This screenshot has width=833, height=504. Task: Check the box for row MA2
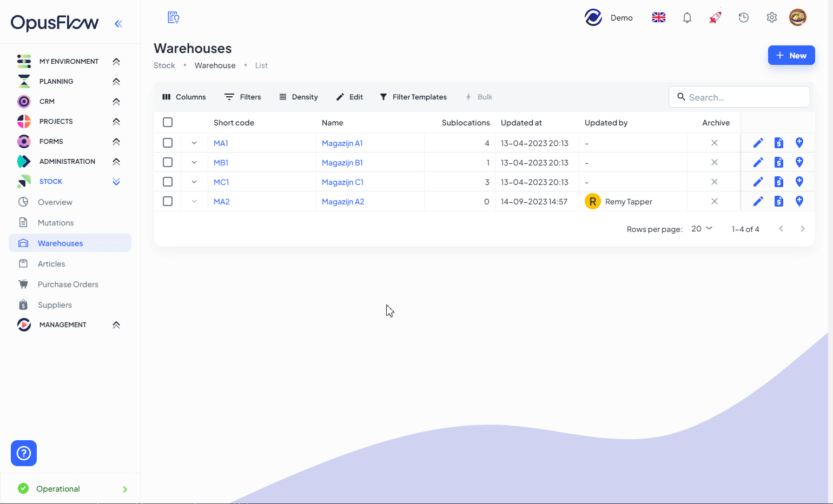pos(168,201)
